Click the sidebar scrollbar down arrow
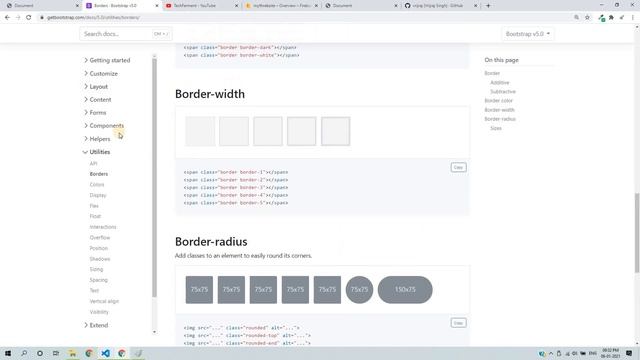 (x=154, y=332)
